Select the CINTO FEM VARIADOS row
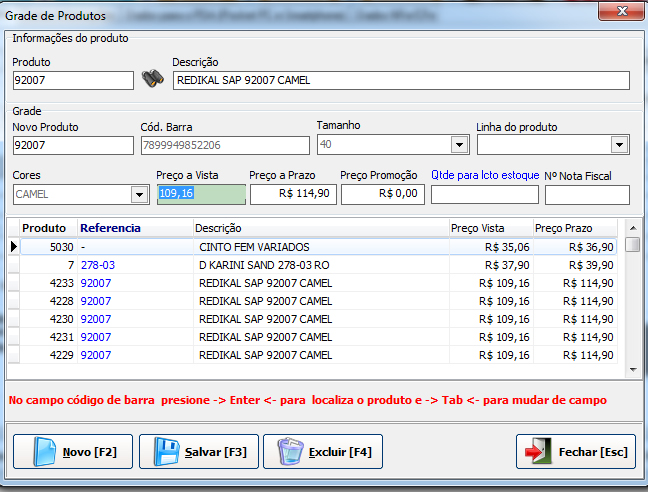 coord(253,246)
